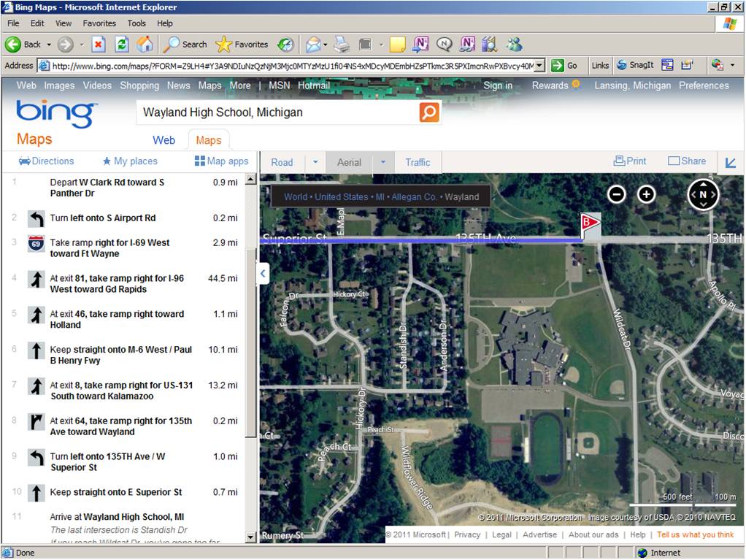Viewport: 746px width, 560px height.
Task: Click the Bing search input field
Action: [x=278, y=112]
